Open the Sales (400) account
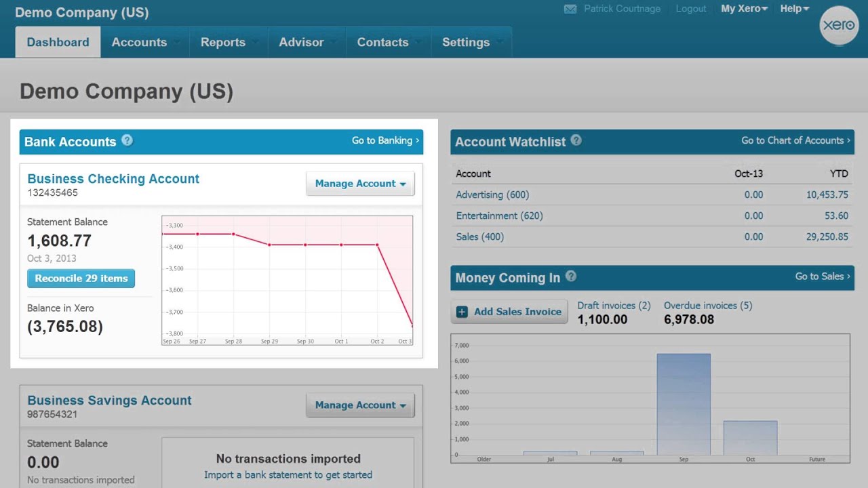868x488 pixels. 479,237
